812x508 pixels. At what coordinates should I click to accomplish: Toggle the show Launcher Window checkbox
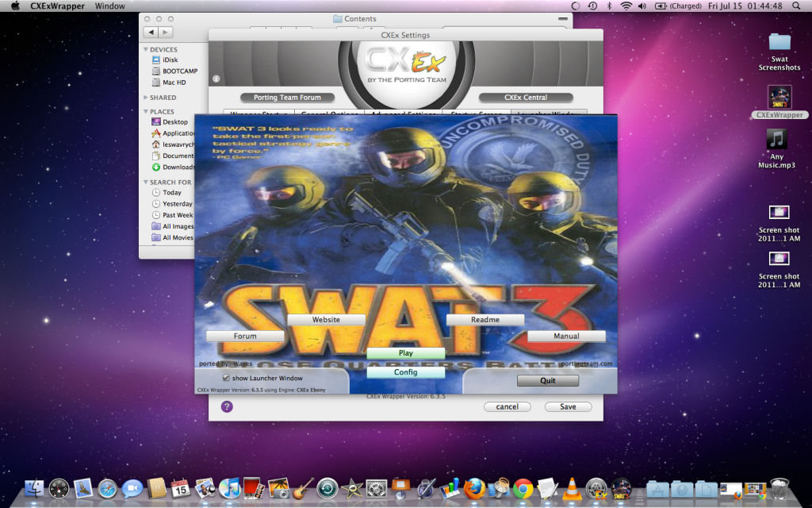point(226,378)
